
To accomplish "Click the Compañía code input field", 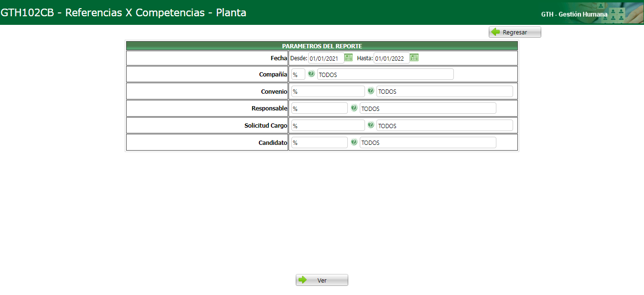I will tap(297, 74).
